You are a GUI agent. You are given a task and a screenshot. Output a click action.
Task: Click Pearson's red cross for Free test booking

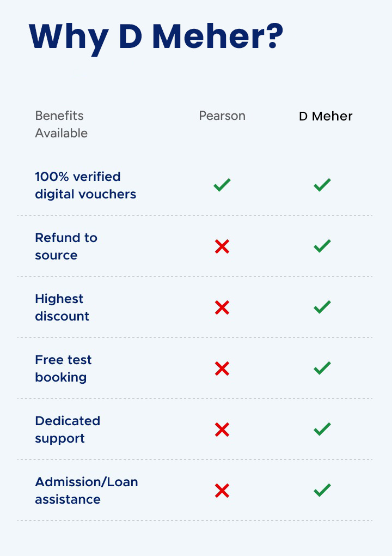[x=222, y=369]
